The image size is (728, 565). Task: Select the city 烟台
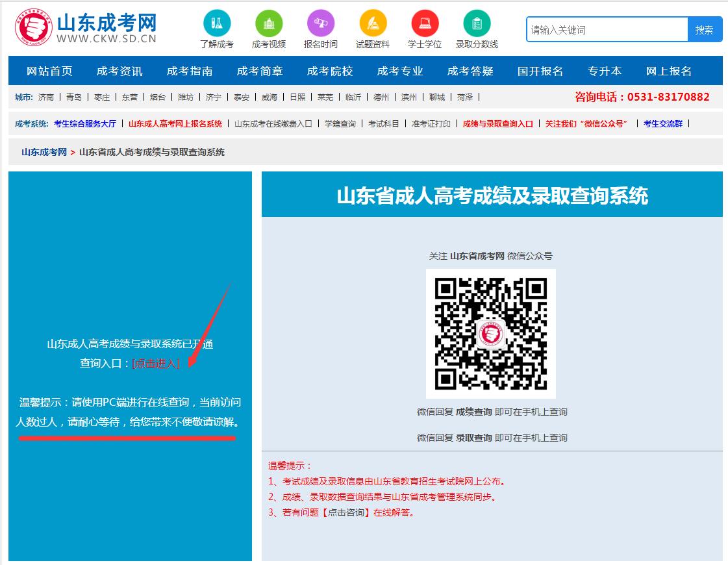click(x=157, y=97)
